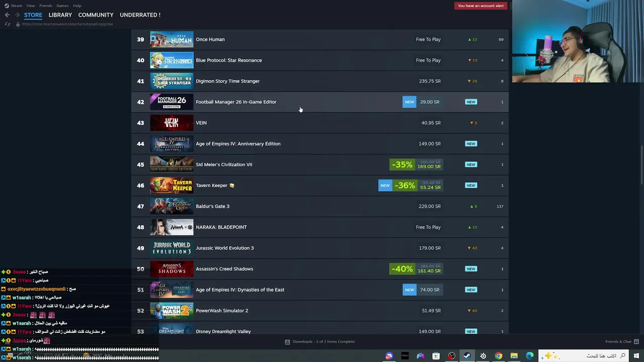Viewport: 644px width, 362px height.
Task: Open the PowerWash Simulator 2 thumbnail
Action: pyautogui.click(x=172, y=311)
